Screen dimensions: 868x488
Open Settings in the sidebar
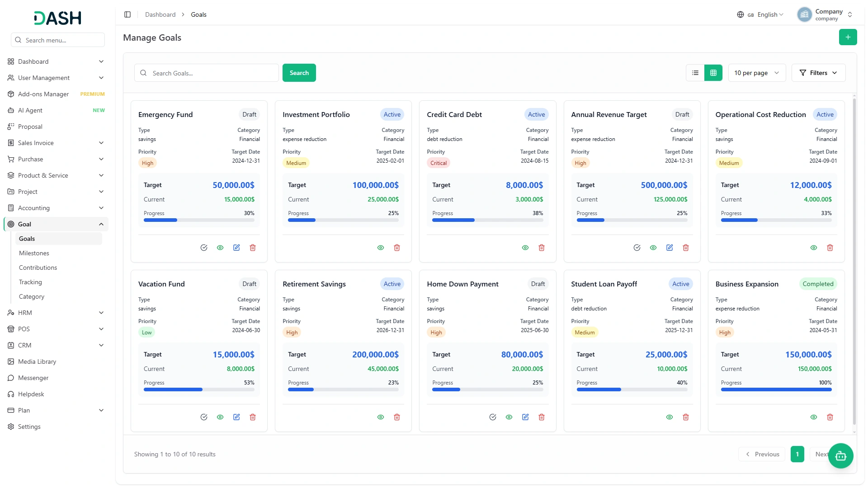(56, 427)
